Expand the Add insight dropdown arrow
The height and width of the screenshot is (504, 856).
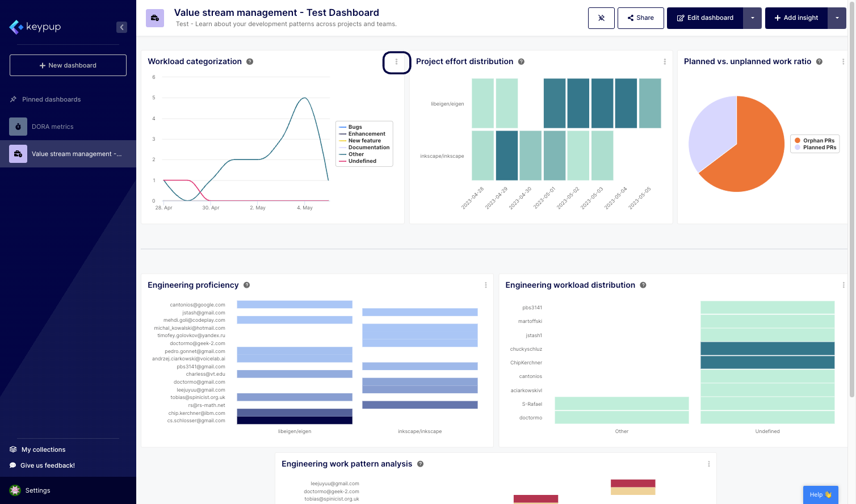pos(837,18)
